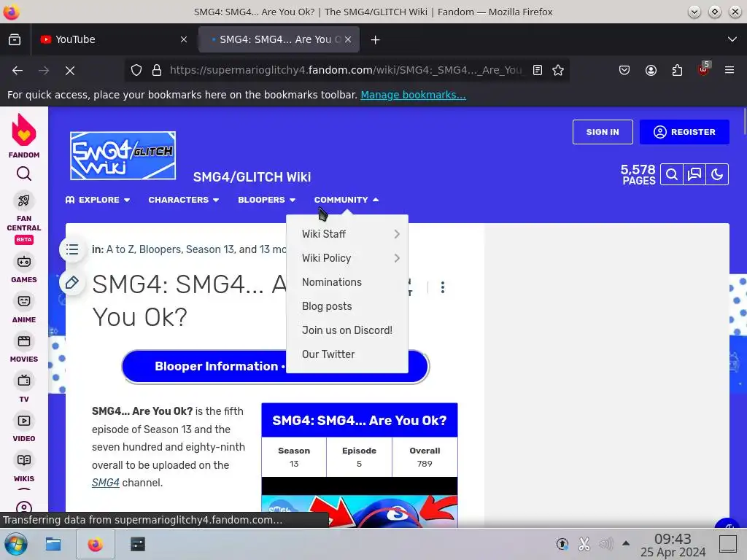747x560 pixels.
Task: Open the Movies clapperboard icon
Action: (24, 341)
